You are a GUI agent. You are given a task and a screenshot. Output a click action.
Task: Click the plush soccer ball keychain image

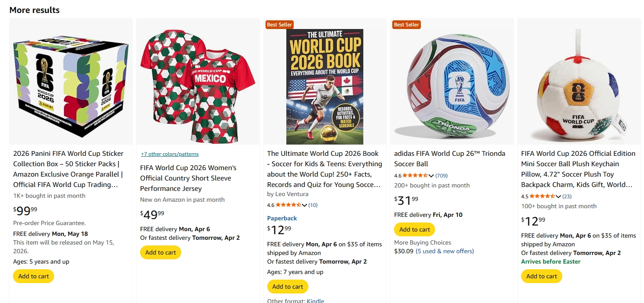[x=578, y=87]
